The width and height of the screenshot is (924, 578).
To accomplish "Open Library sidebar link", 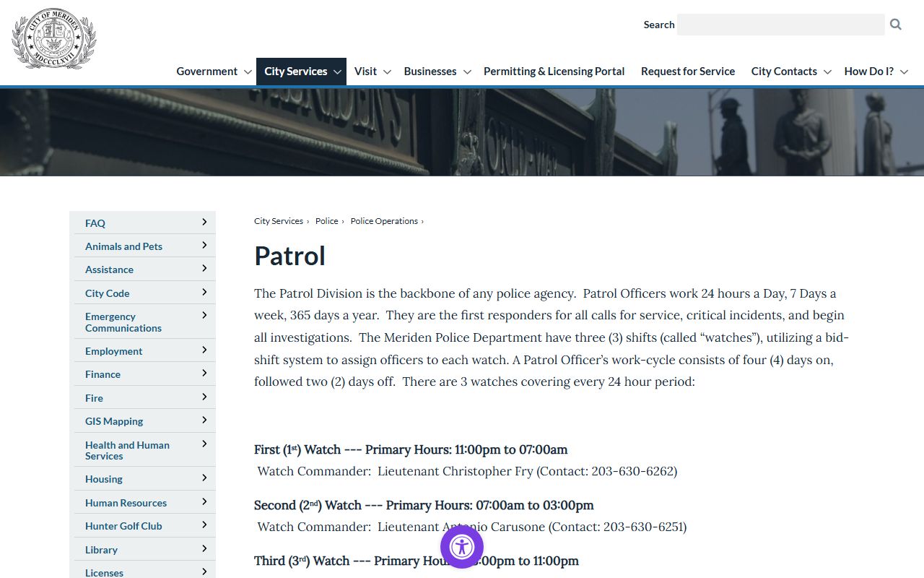I will click(101, 550).
